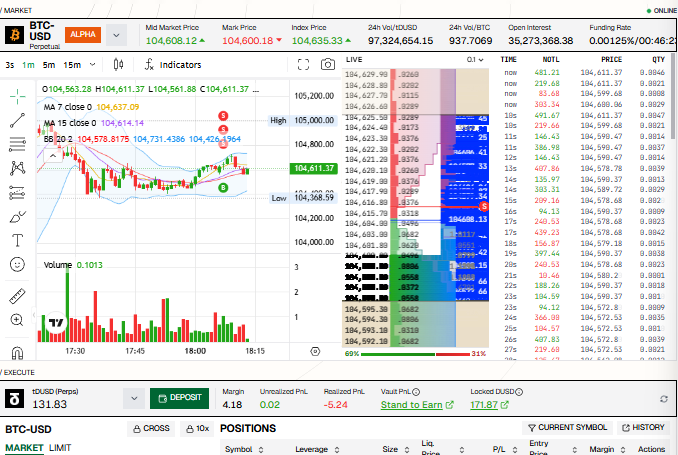Open candlestick chart type selector
Screen dimensions: 678x455
(118, 64)
